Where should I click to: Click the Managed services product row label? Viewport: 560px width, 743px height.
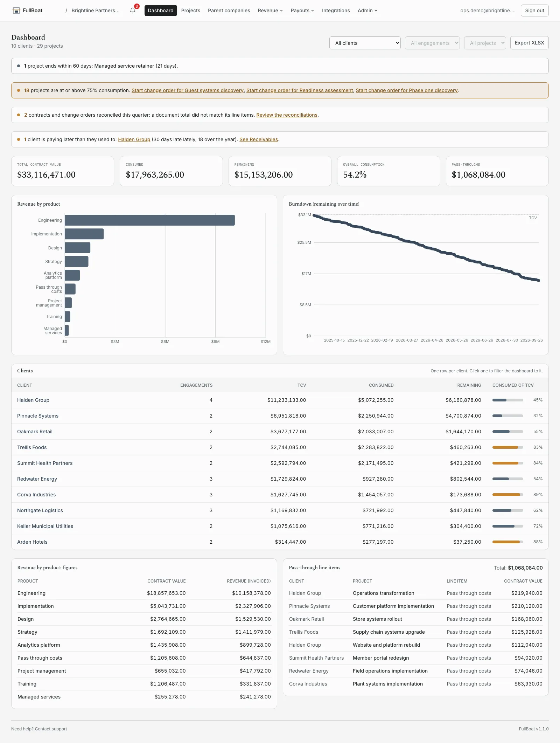point(39,697)
